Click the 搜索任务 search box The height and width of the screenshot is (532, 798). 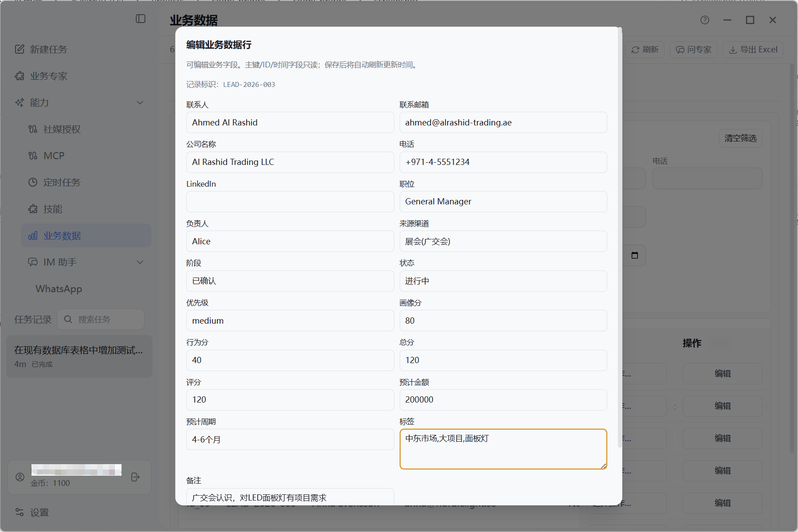click(101, 319)
